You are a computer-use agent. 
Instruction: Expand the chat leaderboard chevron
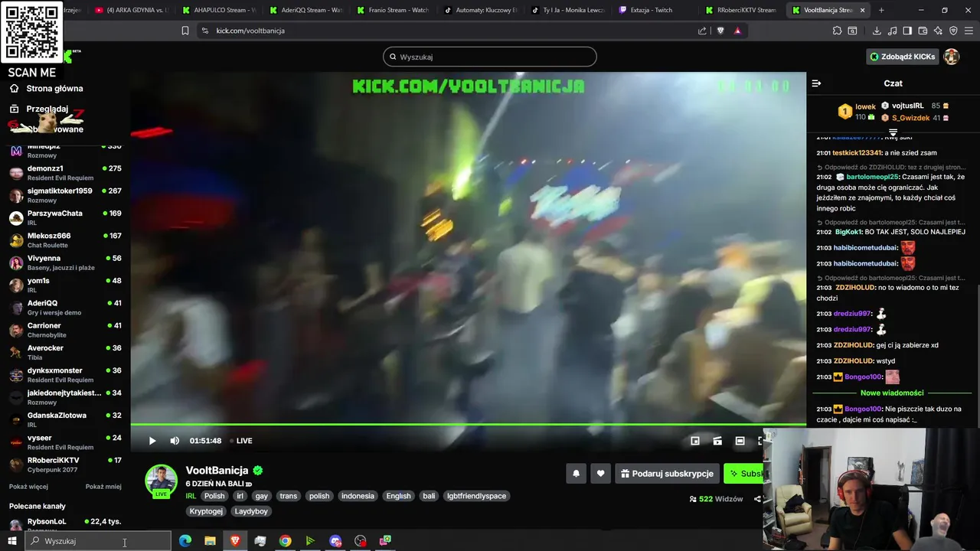(x=893, y=132)
